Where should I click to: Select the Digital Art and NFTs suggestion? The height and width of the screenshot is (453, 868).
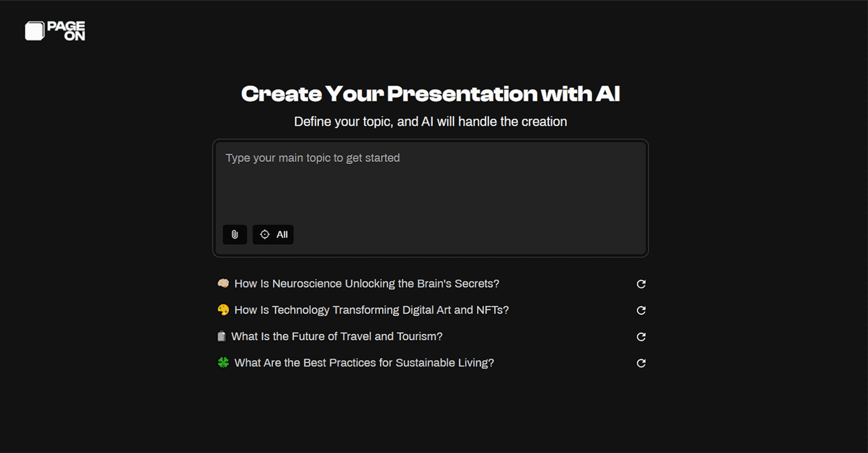tap(371, 310)
